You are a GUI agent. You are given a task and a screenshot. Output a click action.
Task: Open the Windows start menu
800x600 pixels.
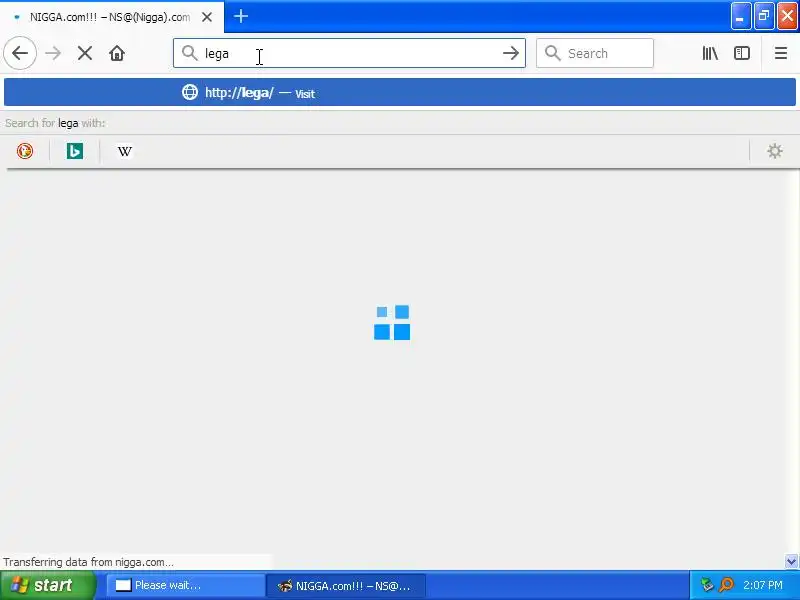[x=47, y=585]
